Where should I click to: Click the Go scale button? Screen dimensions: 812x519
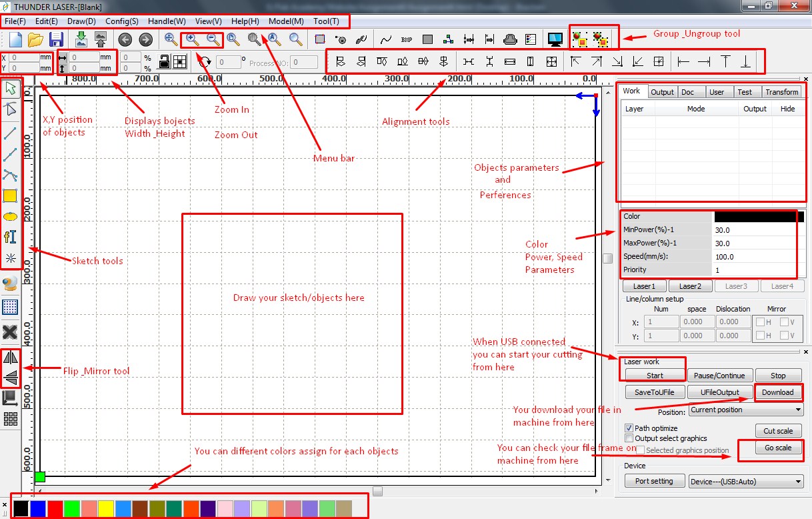point(778,448)
